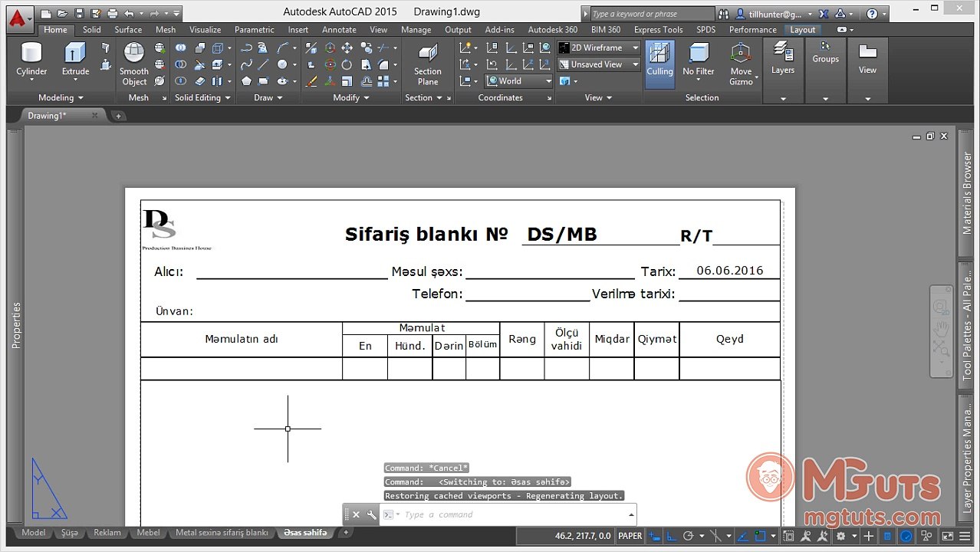Screen dimensions: 980x552
Task: Select the Cylinder modeling tool
Action: [x=31, y=61]
